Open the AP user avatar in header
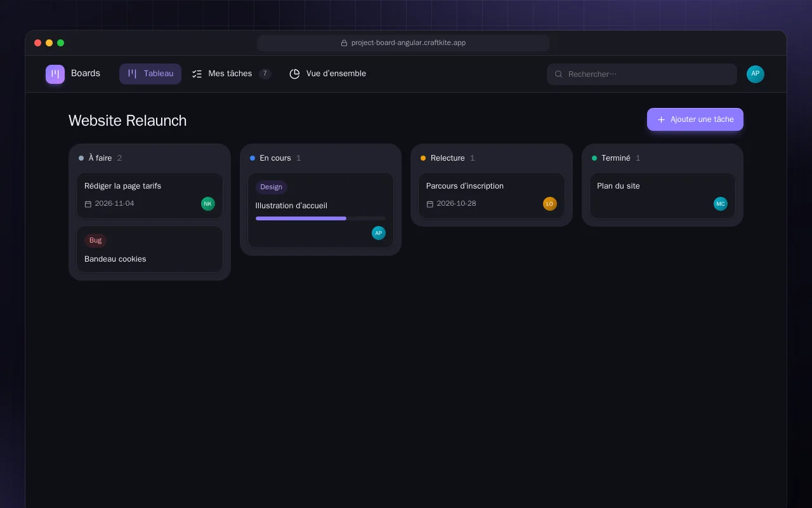The image size is (812, 508). 756,74
